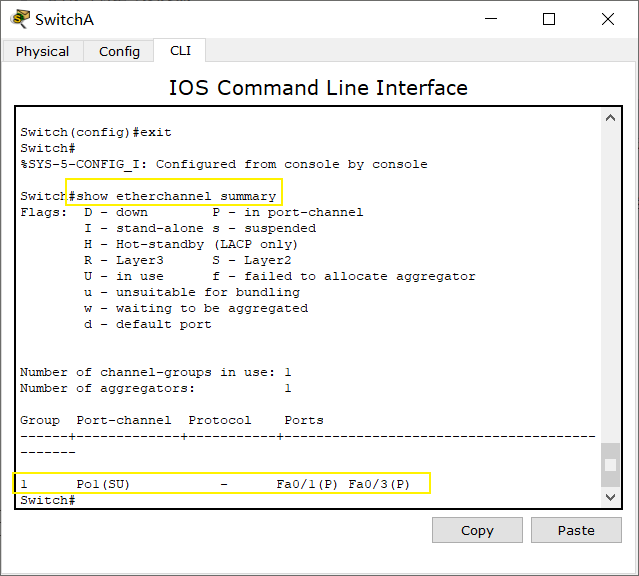Click the 'IOS Command Line Interface' heading
This screenshot has height=576, width=639.
tap(318, 88)
